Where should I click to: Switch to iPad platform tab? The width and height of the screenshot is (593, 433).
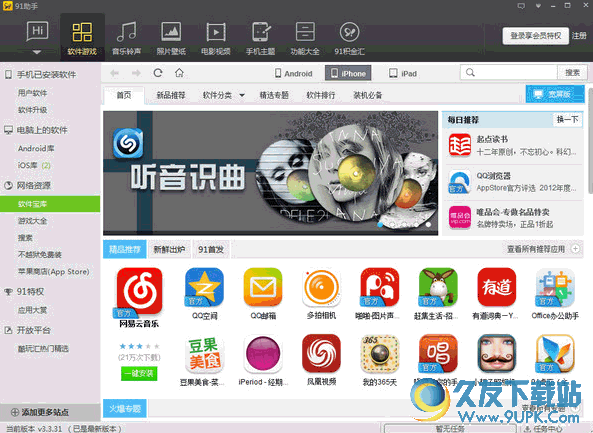403,73
